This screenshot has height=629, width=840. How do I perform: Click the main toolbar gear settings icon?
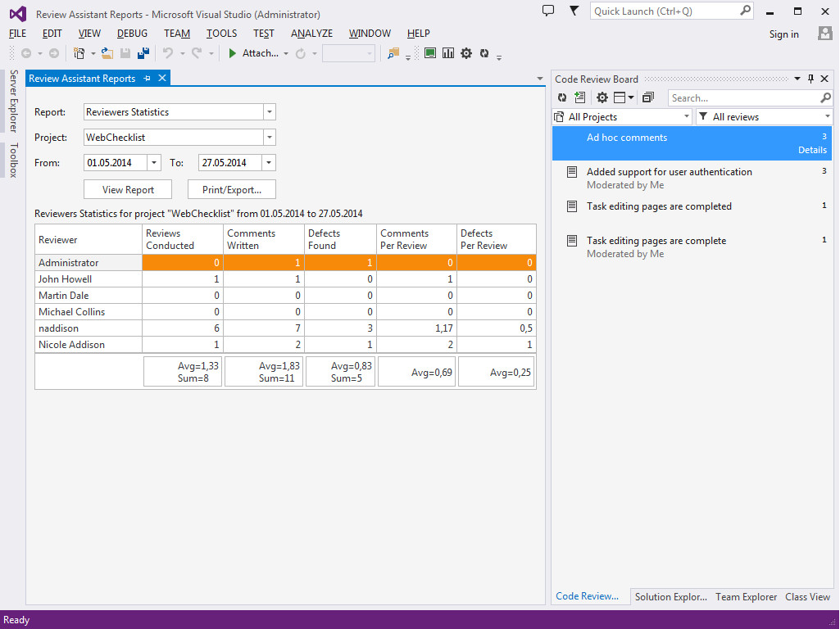point(466,53)
